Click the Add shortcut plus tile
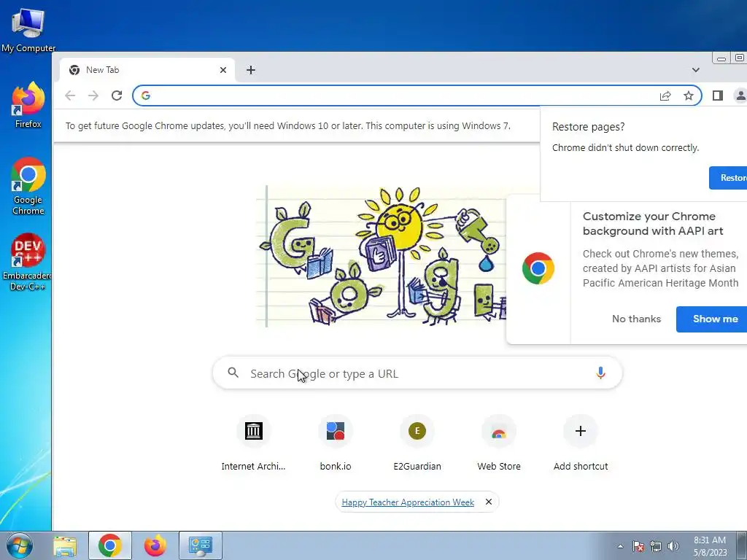 [580, 443]
